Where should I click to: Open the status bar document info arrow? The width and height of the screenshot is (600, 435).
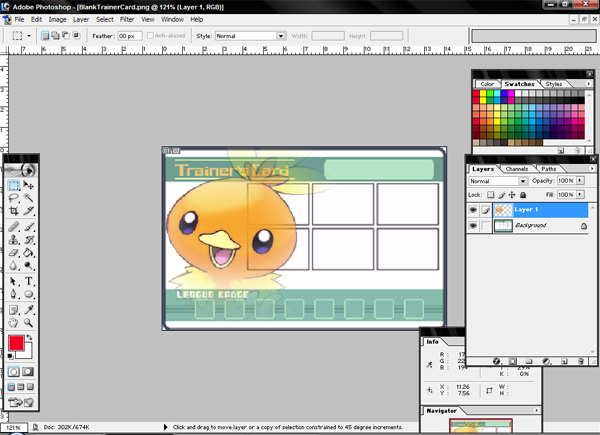166,427
